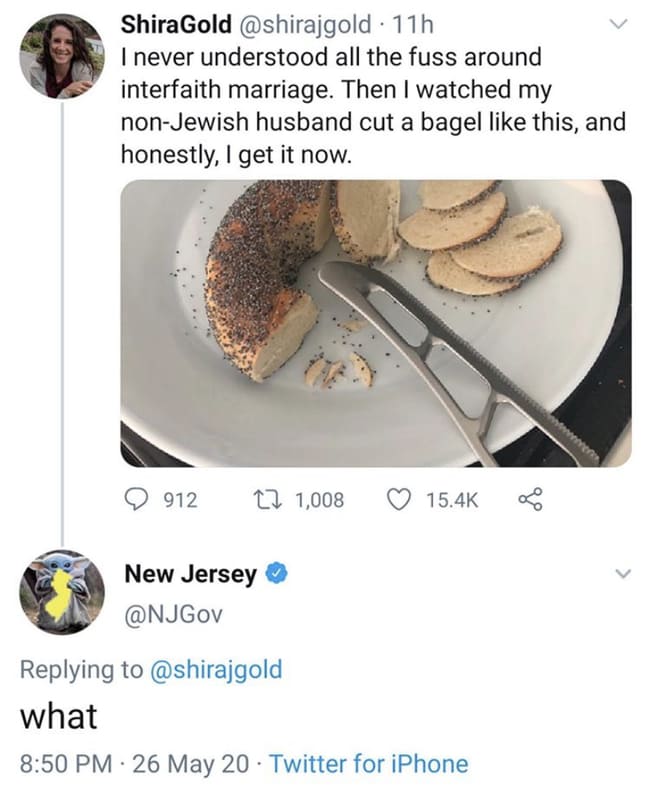Click the 912 replies count
The height and width of the screenshot is (793, 650).
(180, 500)
